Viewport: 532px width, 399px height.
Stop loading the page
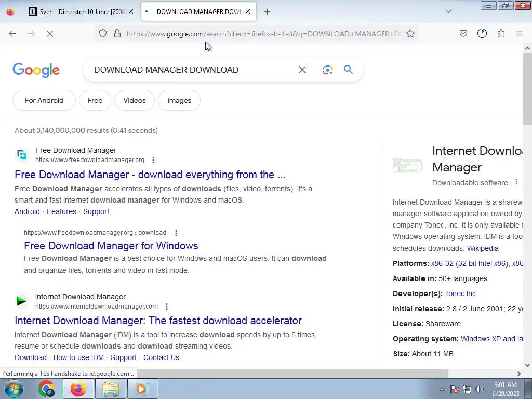[50, 33]
